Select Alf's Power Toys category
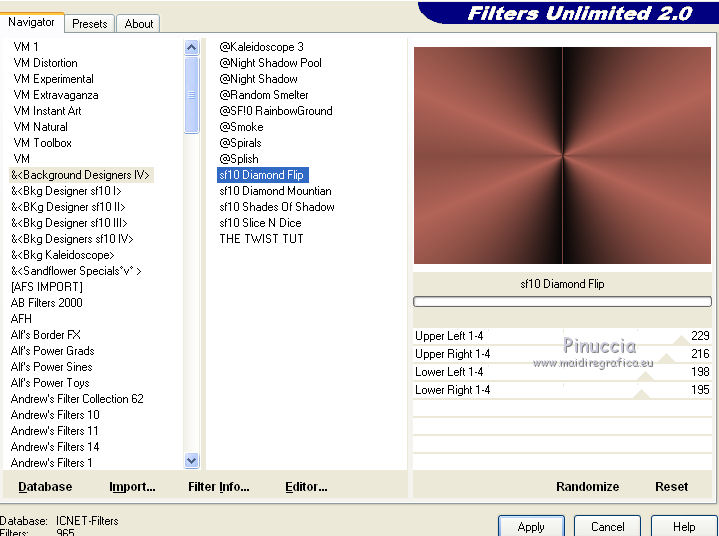This screenshot has height=536, width=719. point(50,383)
